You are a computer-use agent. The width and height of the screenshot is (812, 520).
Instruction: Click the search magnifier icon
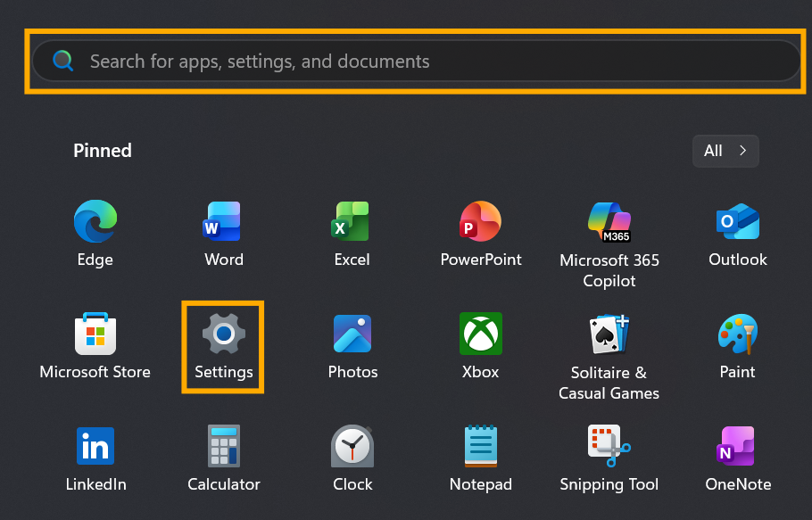pyautogui.click(x=62, y=61)
